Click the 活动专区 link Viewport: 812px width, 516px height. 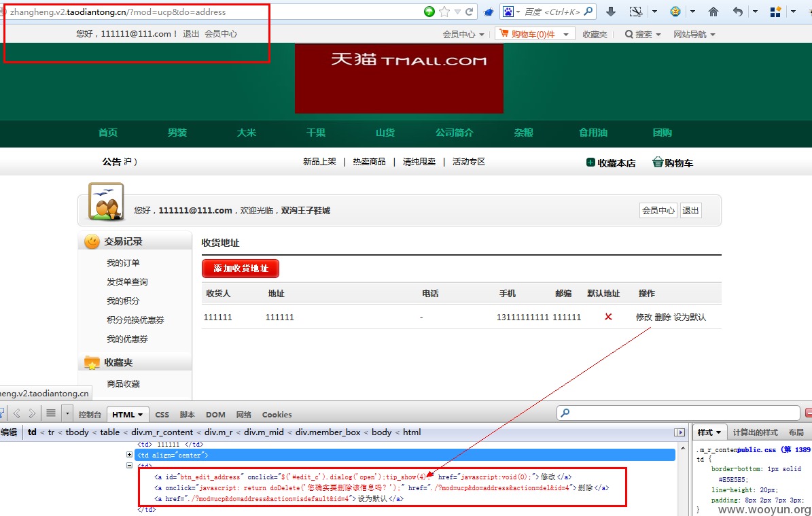click(x=469, y=162)
